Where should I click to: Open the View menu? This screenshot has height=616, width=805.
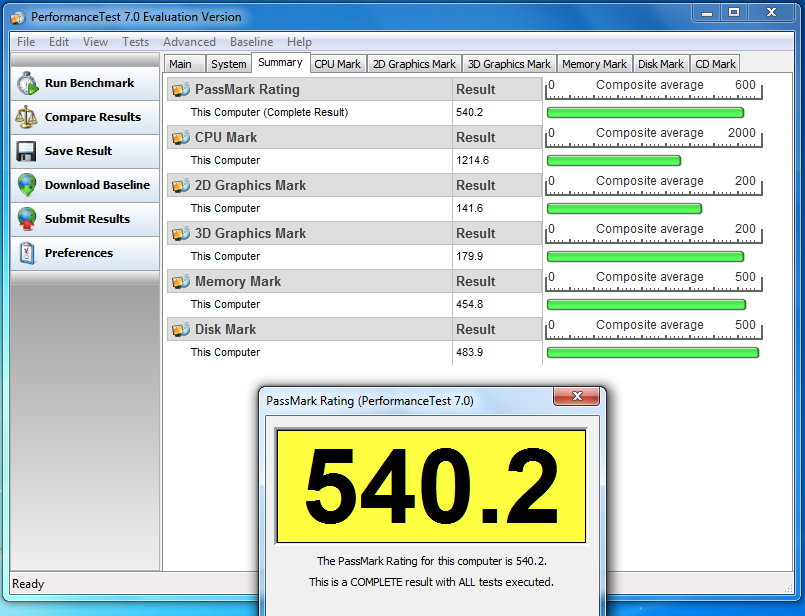(95, 42)
